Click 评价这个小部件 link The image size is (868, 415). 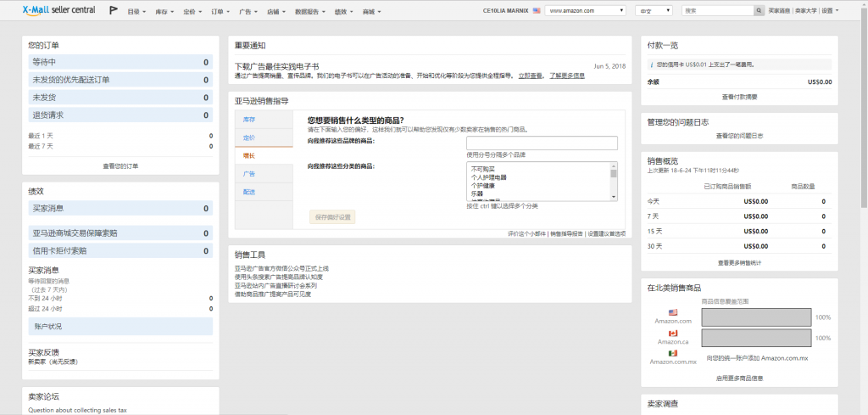(x=527, y=234)
